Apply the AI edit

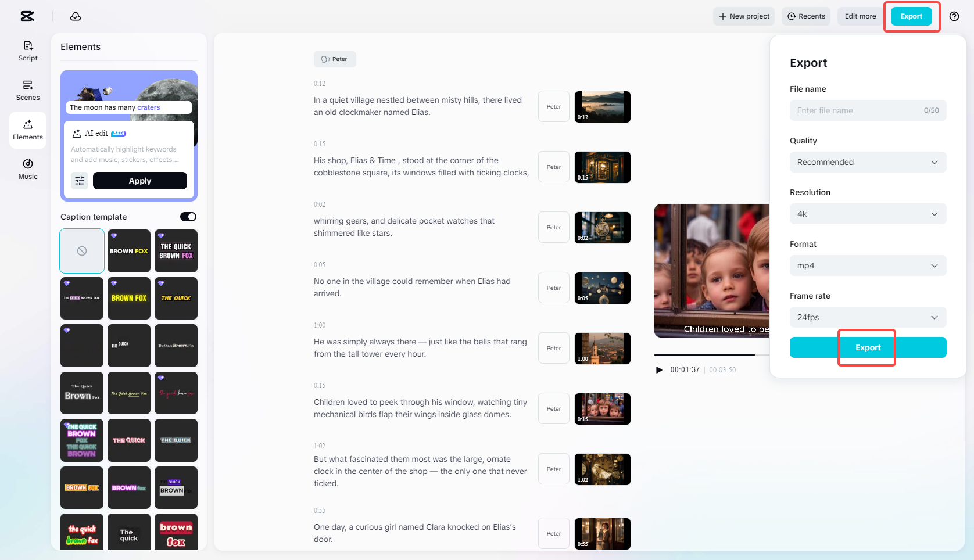point(140,181)
